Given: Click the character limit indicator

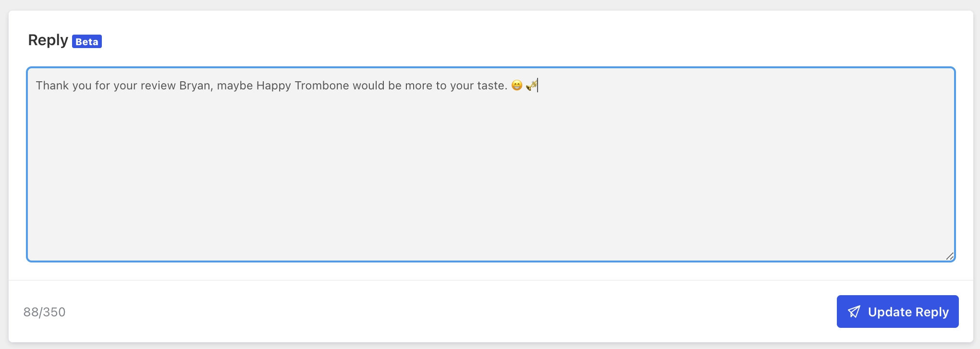Looking at the screenshot, I should tap(45, 312).
